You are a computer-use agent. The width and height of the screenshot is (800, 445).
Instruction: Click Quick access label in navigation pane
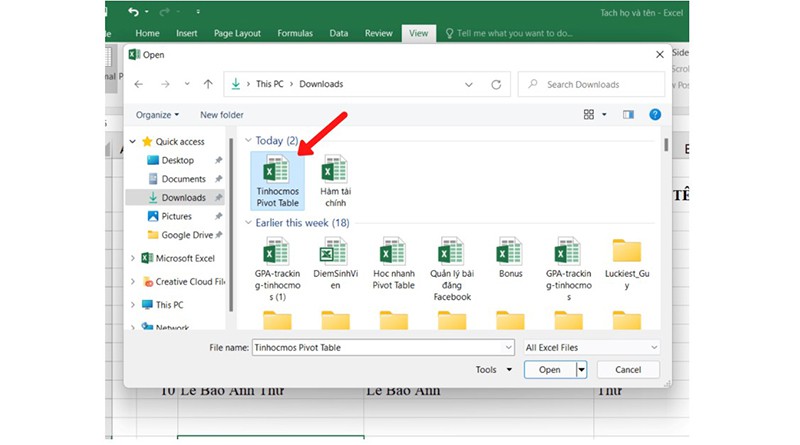pyautogui.click(x=180, y=141)
